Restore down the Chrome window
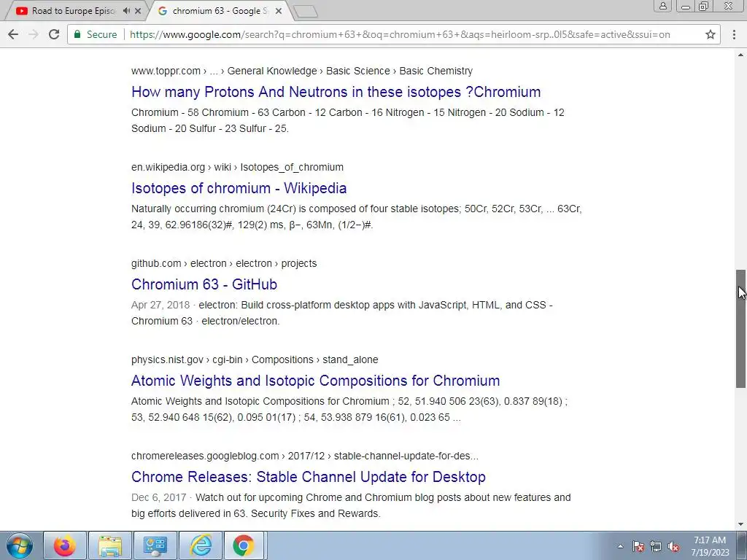This screenshot has width=747, height=560. tap(704, 6)
